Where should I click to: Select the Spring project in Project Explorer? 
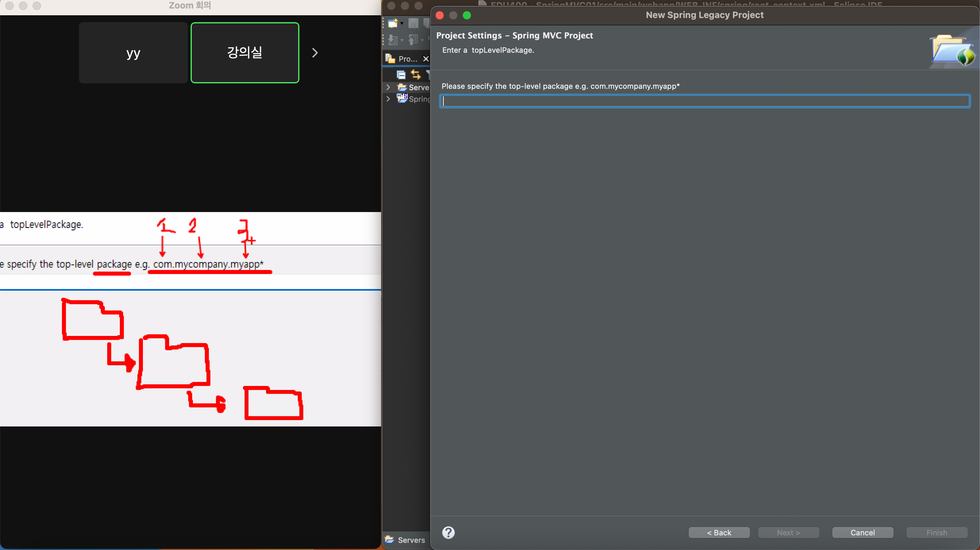point(413,99)
